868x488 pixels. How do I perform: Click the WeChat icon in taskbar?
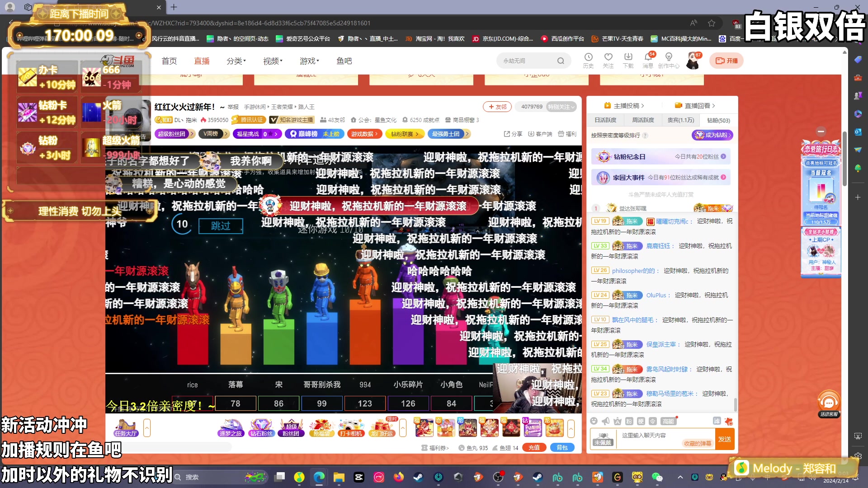657,477
